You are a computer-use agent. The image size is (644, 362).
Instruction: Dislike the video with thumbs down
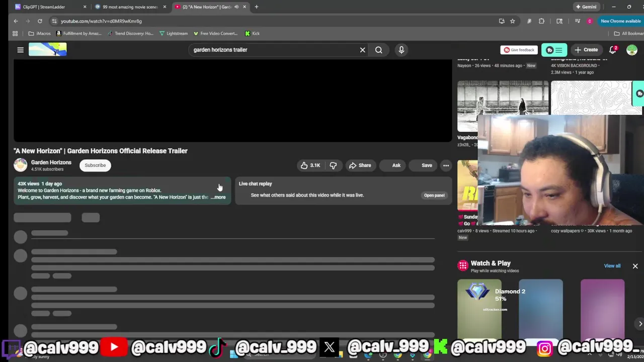[x=333, y=165]
